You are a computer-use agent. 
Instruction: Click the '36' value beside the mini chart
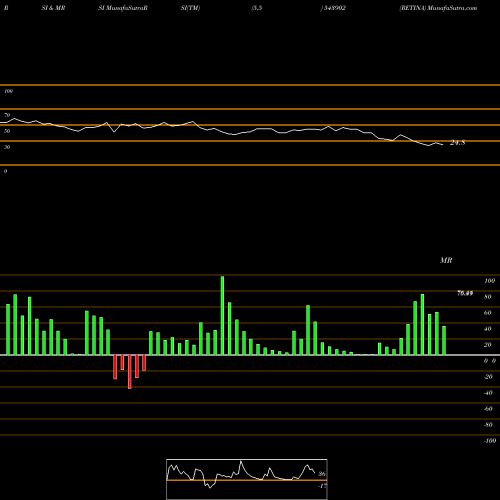322,474
